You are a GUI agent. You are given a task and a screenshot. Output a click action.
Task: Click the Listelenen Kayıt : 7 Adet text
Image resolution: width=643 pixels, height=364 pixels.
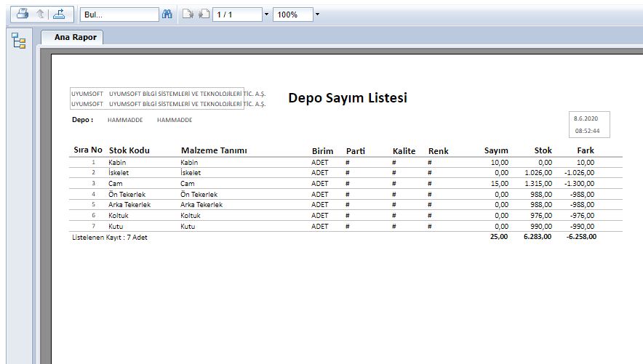pos(109,237)
